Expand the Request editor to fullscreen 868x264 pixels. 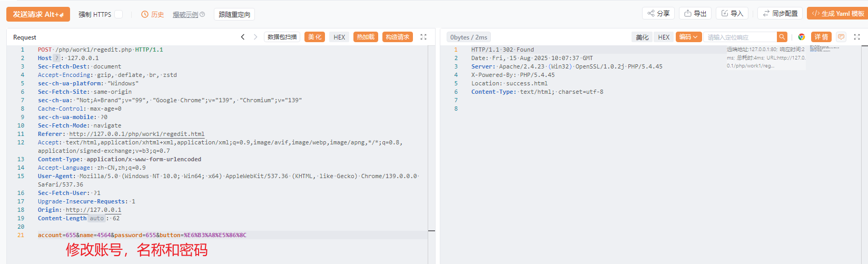tap(423, 37)
